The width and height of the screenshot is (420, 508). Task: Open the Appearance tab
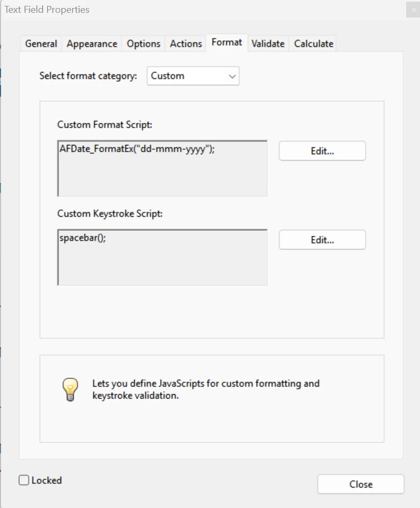[x=92, y=44]
